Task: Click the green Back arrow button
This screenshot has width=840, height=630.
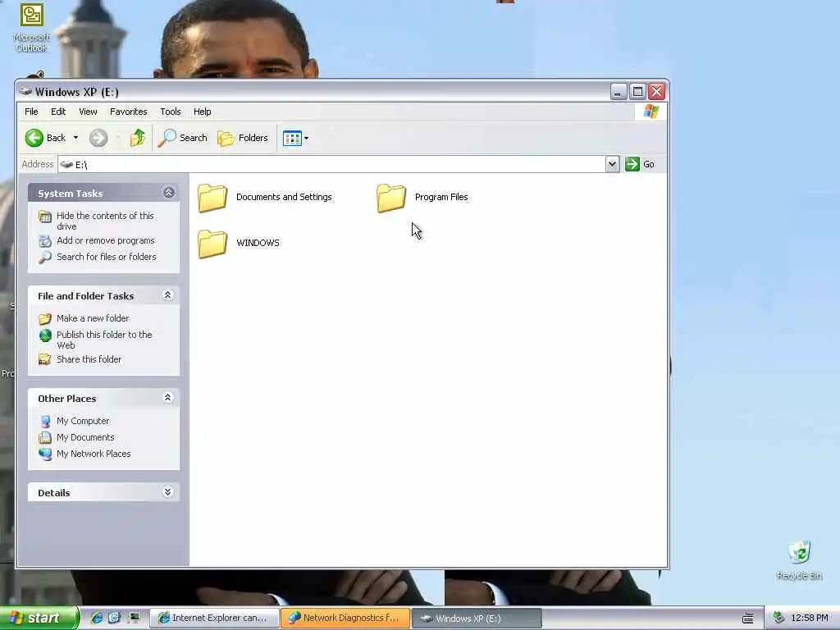Action: 34,138
